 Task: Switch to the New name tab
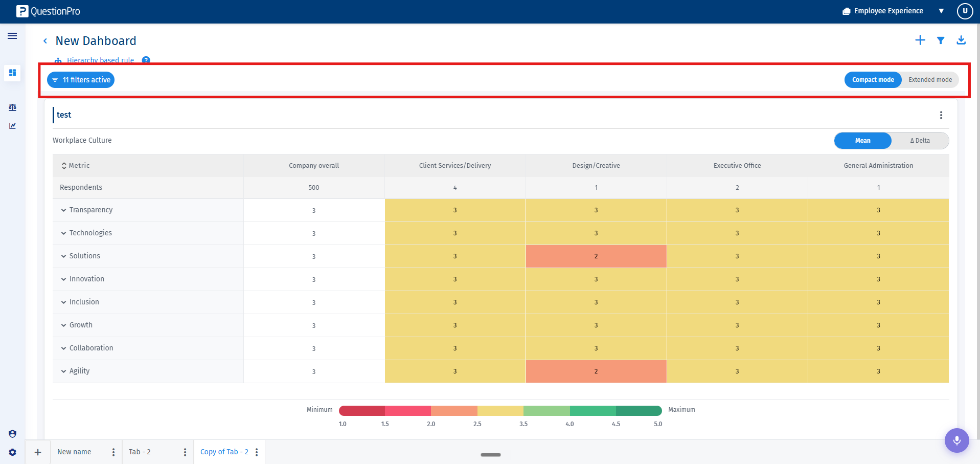point(74,452)
